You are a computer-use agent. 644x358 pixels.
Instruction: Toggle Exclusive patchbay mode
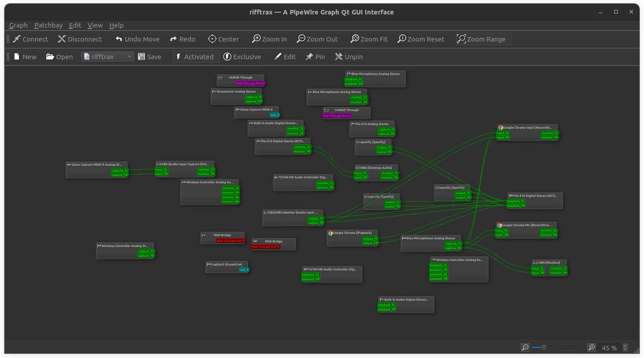pyautogui.click(x=242, y=57)
